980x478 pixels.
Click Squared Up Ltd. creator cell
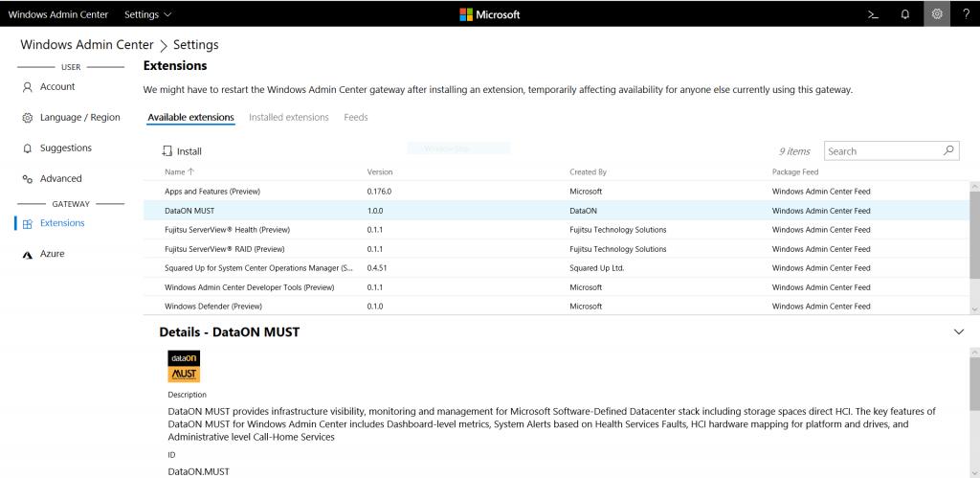[597, 268]
